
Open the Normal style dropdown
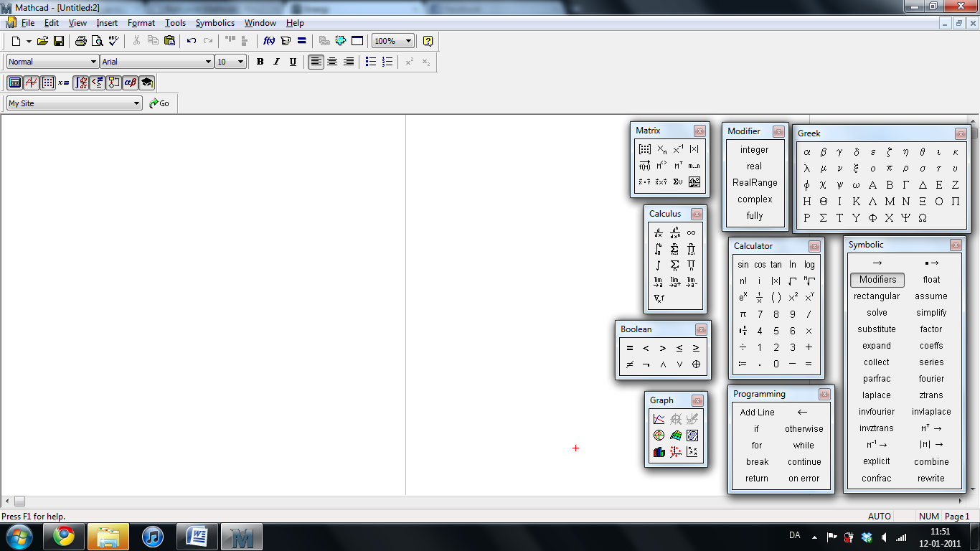coord(93,62)
